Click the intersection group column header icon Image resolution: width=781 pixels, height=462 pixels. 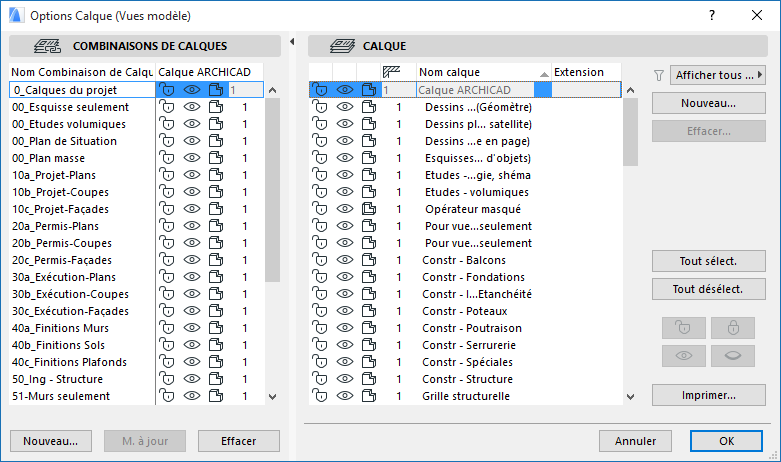point(393,71)
